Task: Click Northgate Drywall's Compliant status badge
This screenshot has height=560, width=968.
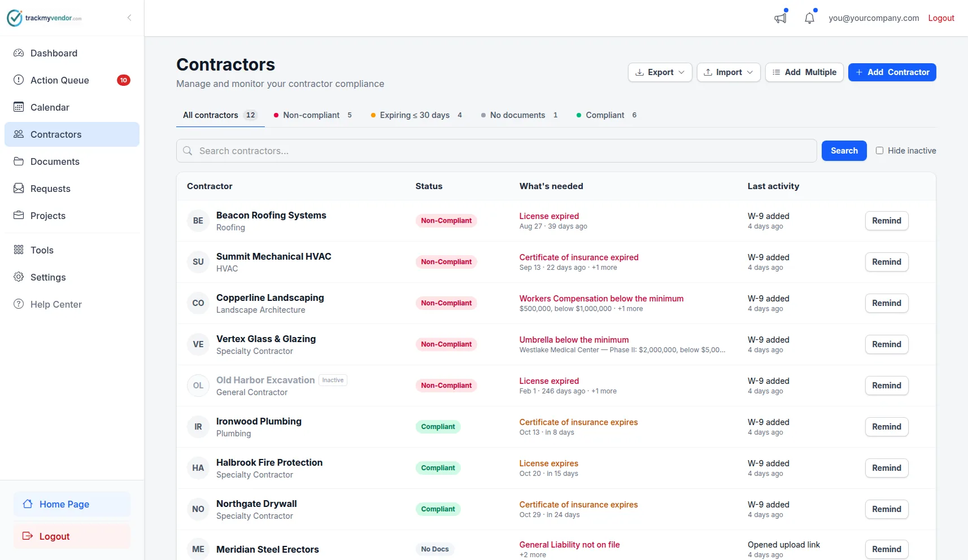Action: coord(438,509)
